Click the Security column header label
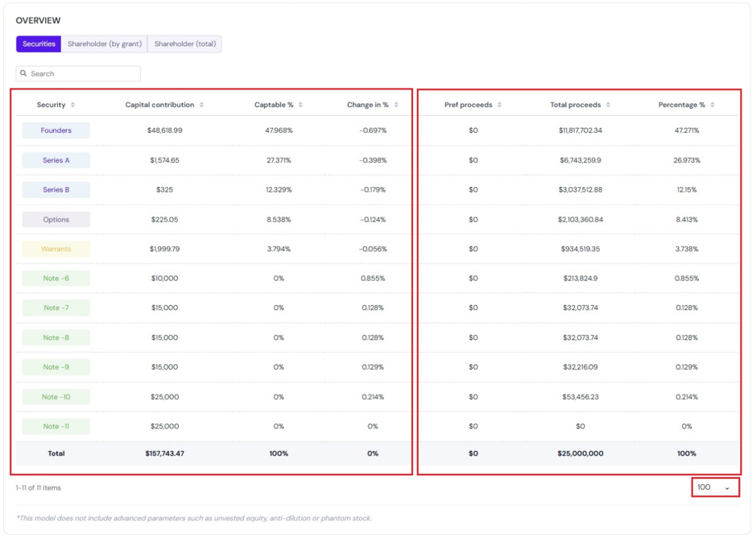Viewport: 756px width, 538px height. [51, 105]
